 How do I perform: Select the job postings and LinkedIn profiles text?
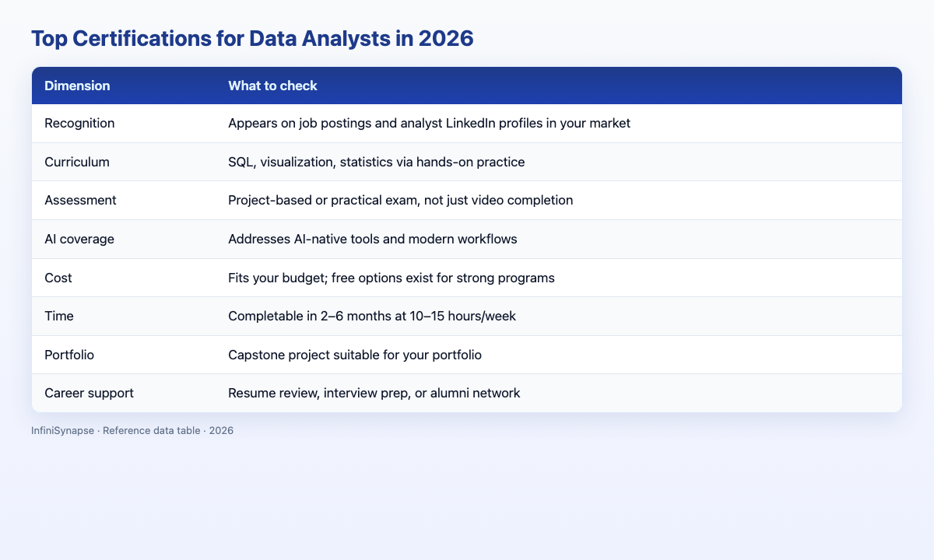tap(429, 124)
